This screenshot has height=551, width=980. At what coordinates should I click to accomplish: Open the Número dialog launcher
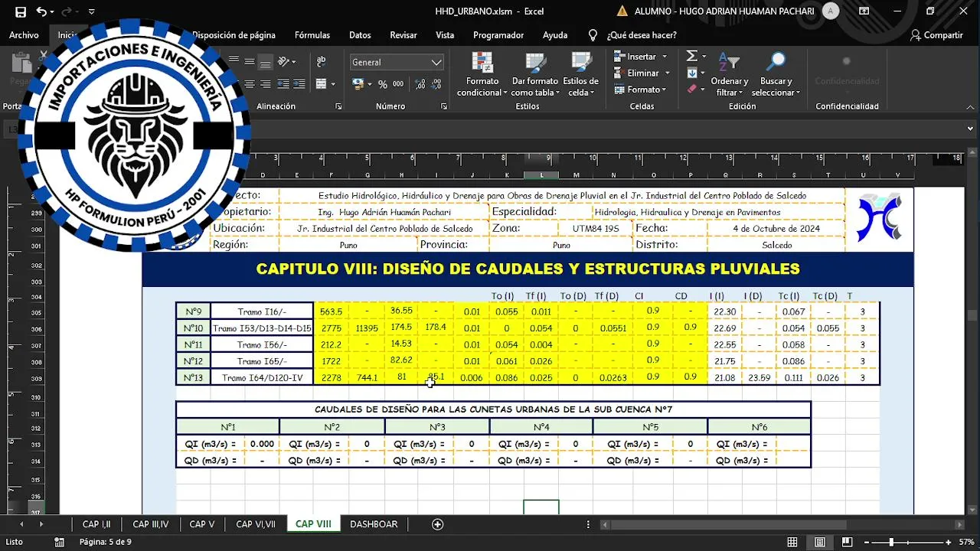[x=443, y=106]
